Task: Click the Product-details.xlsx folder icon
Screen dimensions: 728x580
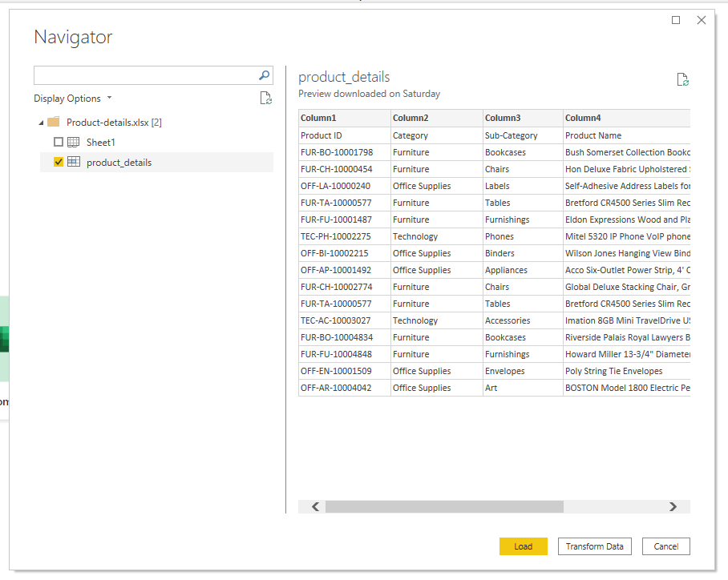Action: pos(54,122)
